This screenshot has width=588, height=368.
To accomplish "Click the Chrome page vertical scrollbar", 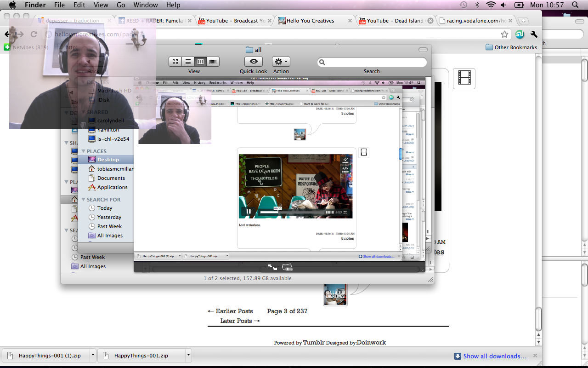I will (538, 317).
